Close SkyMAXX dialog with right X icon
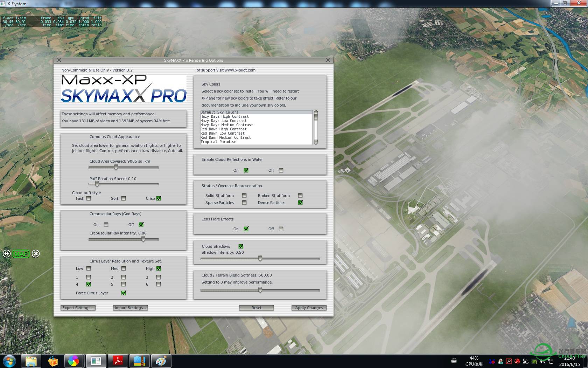This screenshot has width=588, height=368. click(x=328, y=60)
